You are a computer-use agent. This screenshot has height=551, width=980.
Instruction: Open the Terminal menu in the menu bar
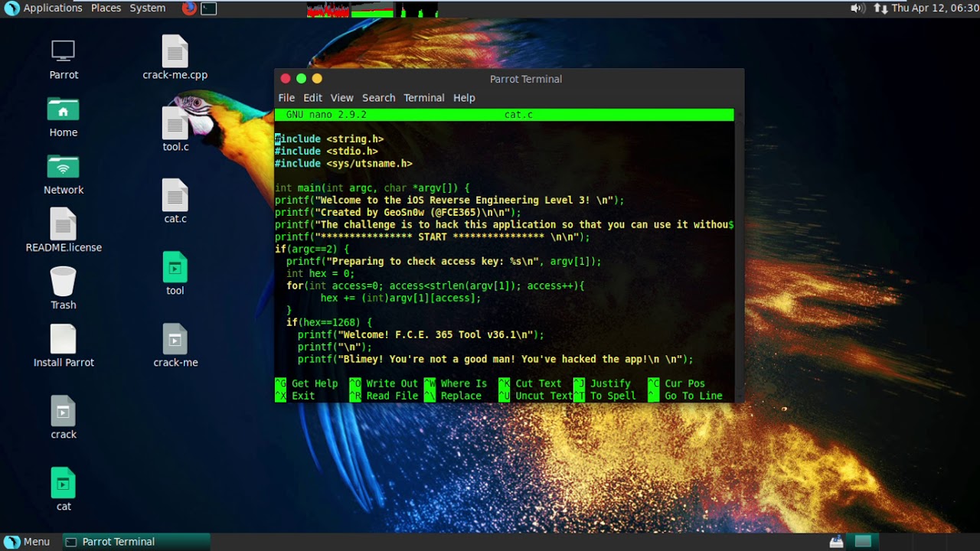pyautogui.click(x=424, y=98)
